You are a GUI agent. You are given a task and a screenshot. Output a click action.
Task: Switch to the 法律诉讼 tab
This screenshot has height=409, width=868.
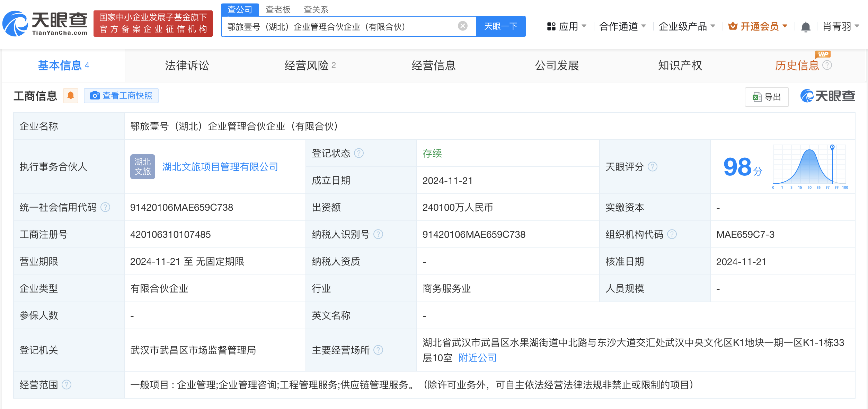click(187, 66)
